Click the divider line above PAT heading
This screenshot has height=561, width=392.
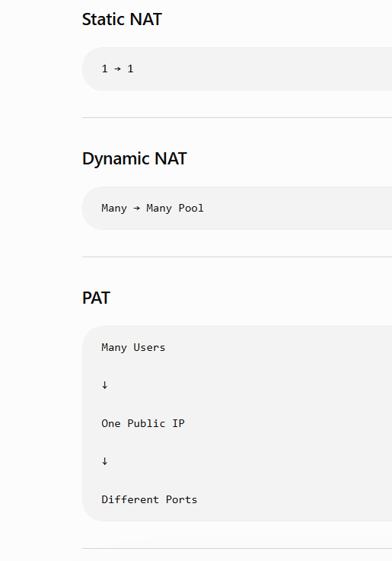(237, 257)
